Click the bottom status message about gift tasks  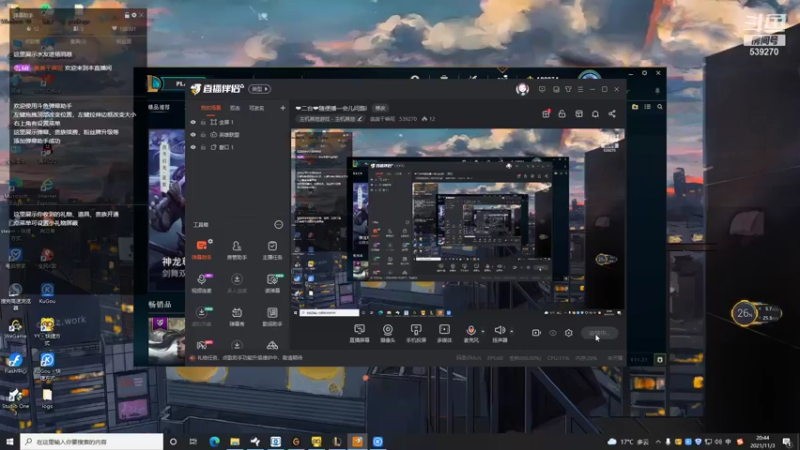pyautogui.click(x=249, y=358)
